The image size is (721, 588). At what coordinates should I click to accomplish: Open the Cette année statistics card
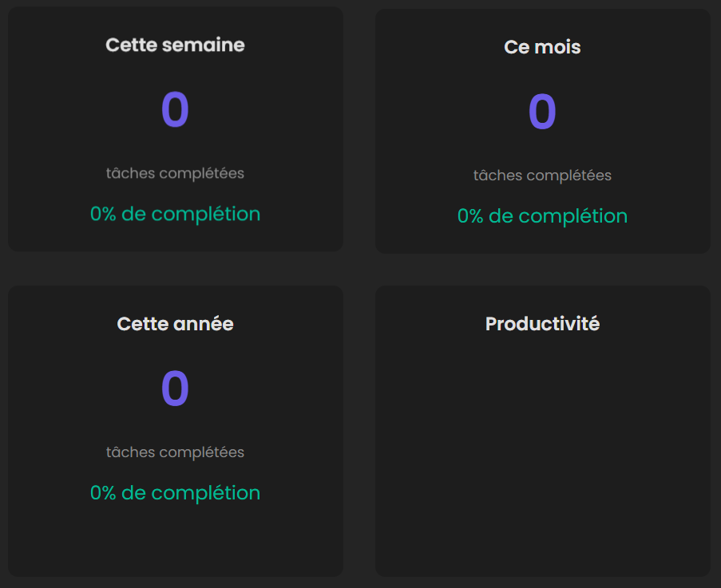point(175,431)
